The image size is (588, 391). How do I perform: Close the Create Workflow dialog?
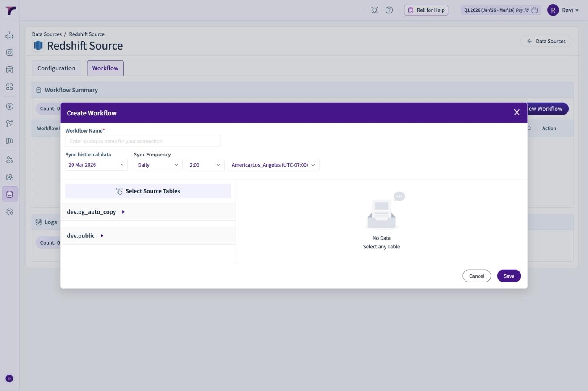point(517,112)
